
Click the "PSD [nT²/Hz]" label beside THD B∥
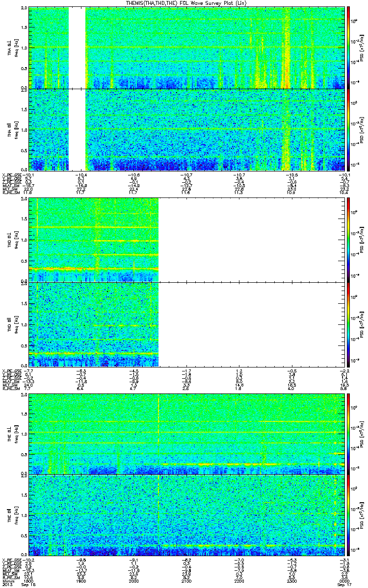pos(362,324)
